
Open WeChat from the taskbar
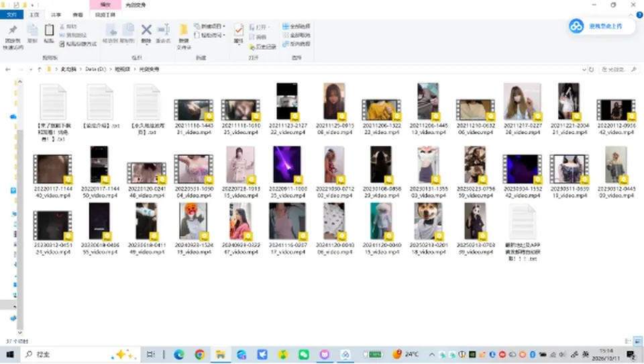pyautogui.click(x=304, y=354)
